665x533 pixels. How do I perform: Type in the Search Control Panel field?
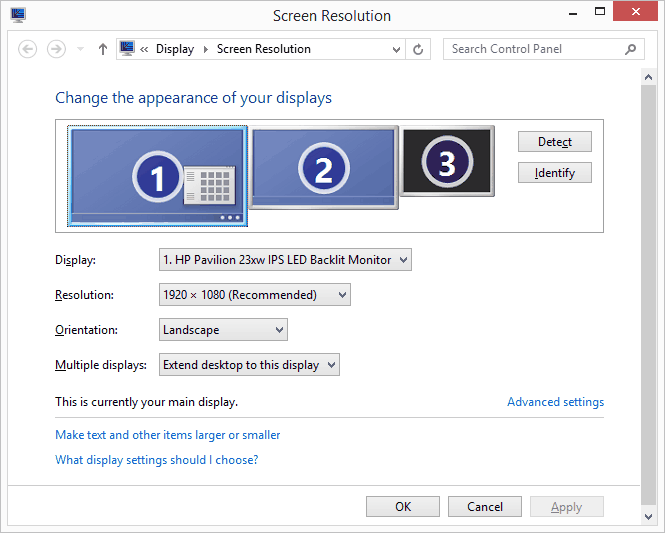tap(535, 49)
